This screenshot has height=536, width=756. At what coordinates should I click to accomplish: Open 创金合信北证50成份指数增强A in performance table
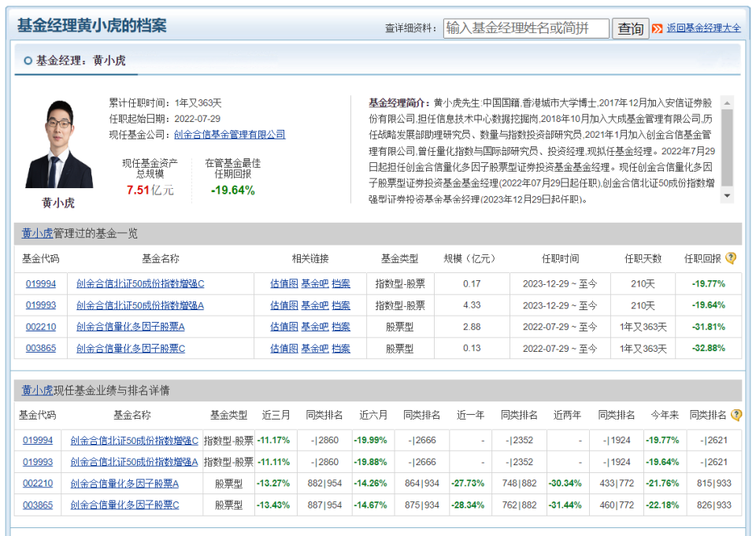click(134, 462)
